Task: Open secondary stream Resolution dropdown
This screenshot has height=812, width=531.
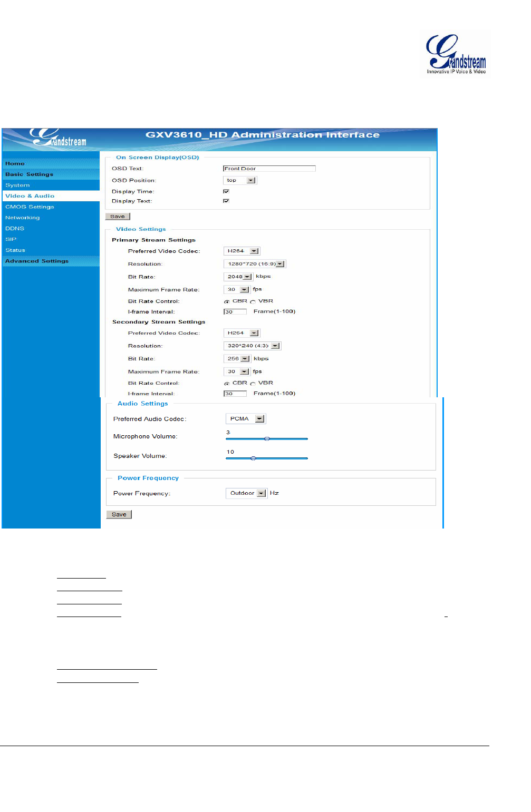Action: coord(253,346)
